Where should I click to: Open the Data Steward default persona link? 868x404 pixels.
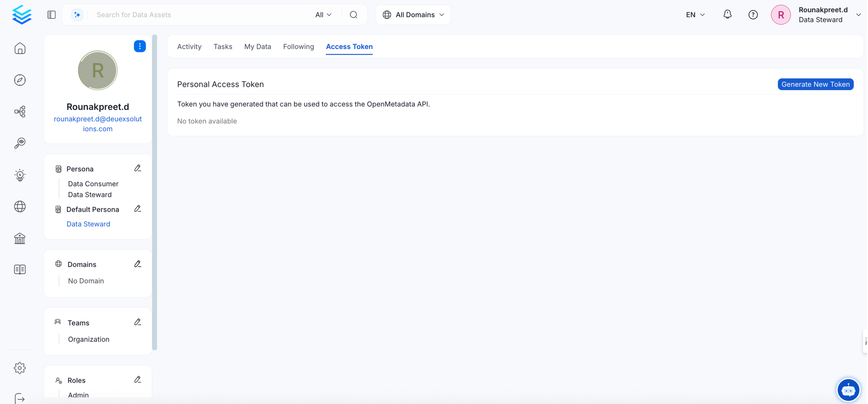(x=88, y=223)
